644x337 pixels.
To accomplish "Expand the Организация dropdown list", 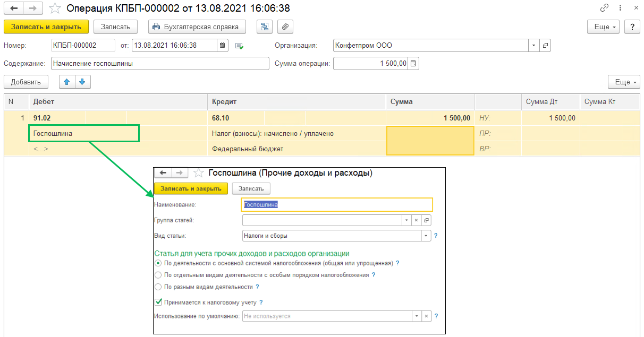I will pyautogui.click(x=533, y=46).
